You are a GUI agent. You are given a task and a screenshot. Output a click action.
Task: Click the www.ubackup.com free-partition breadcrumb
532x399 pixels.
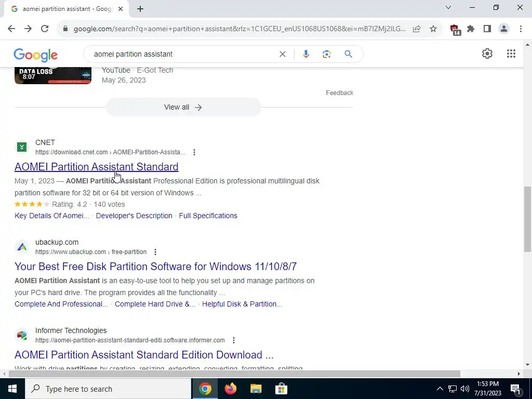pyautogui.click(x=91, y=252)
